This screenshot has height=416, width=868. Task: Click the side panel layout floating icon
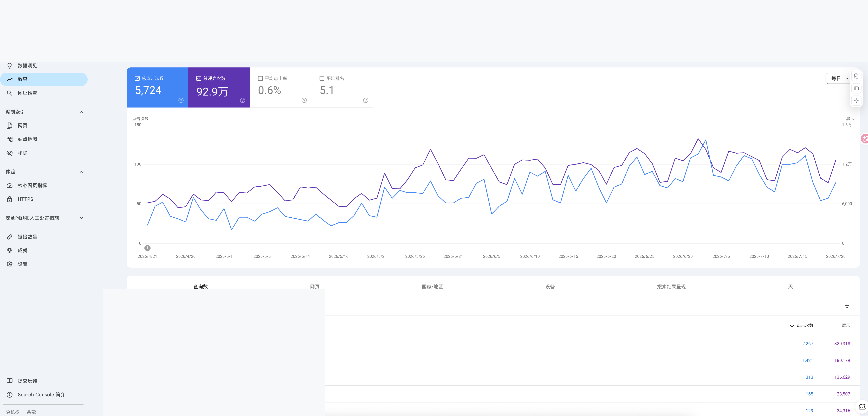pyautogui.click(x=856, y=88)
